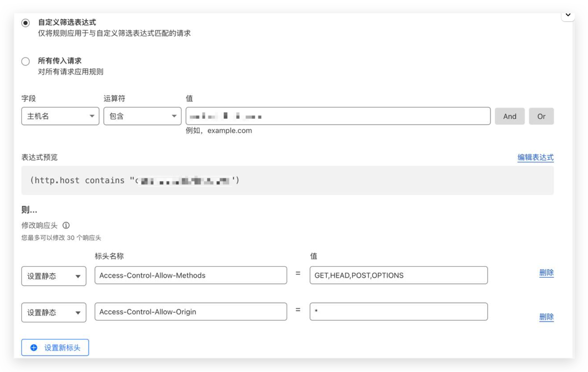This screenshot has width=588, height=372.
Task: Click the Or button
Action: 541,116
